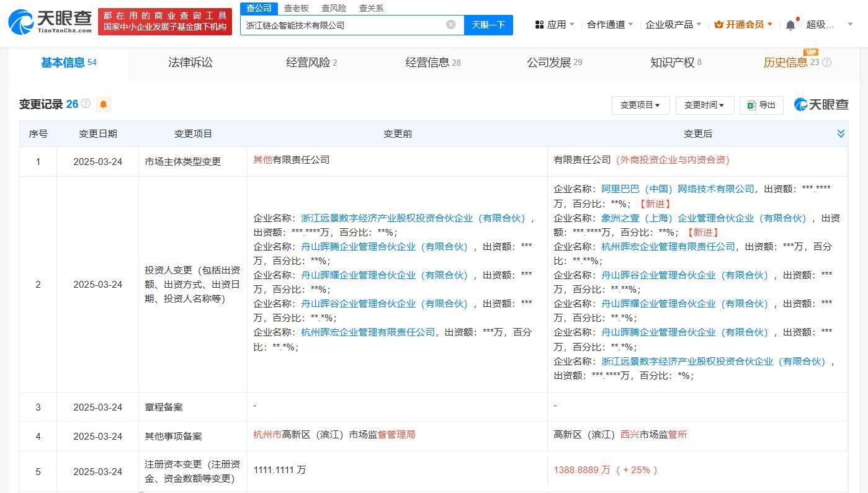The image size is (868, 493).
Task: Select the 法律诉讼 tab
Action: (190, 63)
